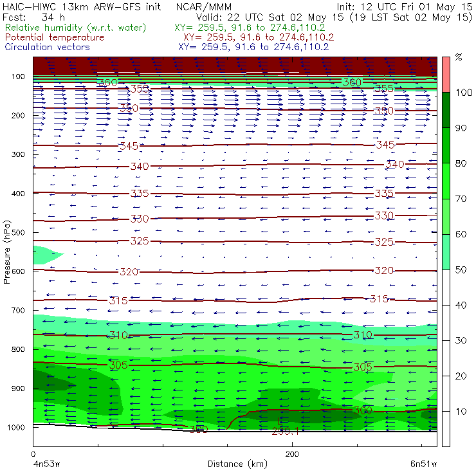The width and height of the screenshot is (476, 476).
Task: Click the 'HAIC-HIWC 13km ARW-GFS init' title
Action: click(82, 6)
